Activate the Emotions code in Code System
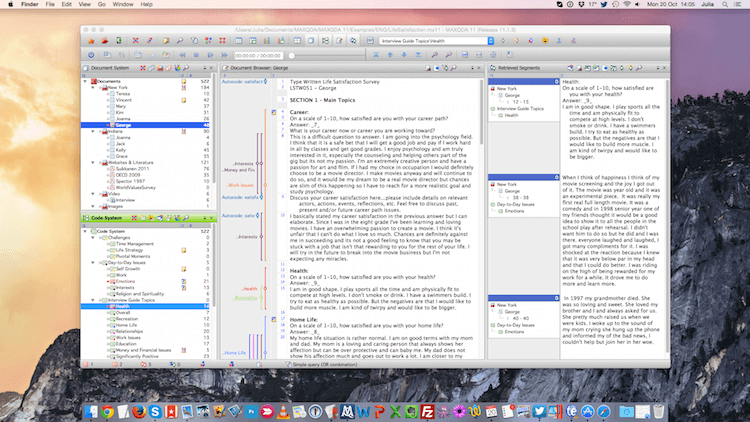 (x=126, y=282)
